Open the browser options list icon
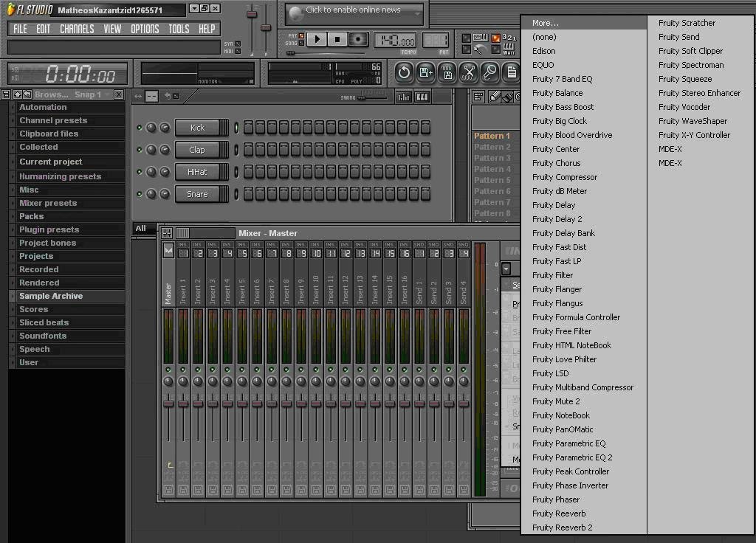 (6, 94)
